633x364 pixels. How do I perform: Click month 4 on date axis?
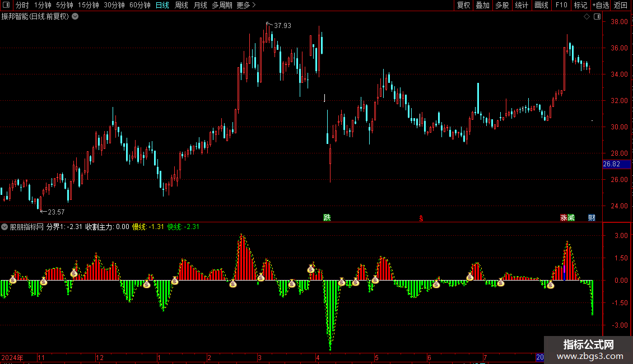318,357
